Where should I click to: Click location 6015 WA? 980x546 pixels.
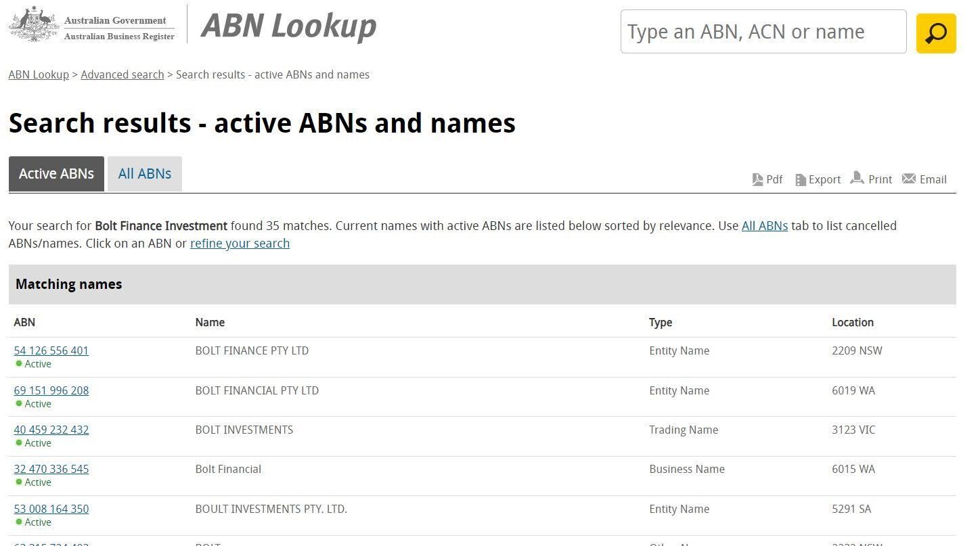853,469
